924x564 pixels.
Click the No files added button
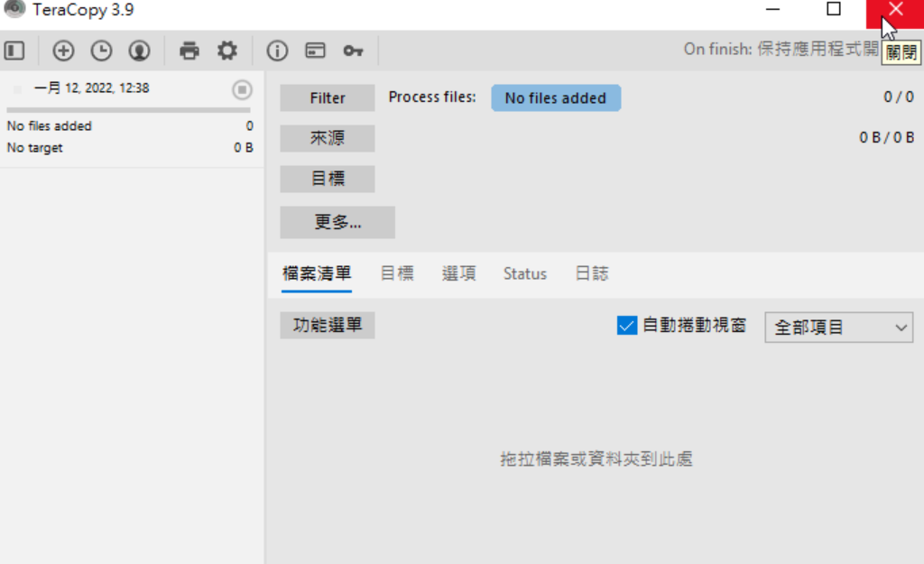[x=556, y=97]
